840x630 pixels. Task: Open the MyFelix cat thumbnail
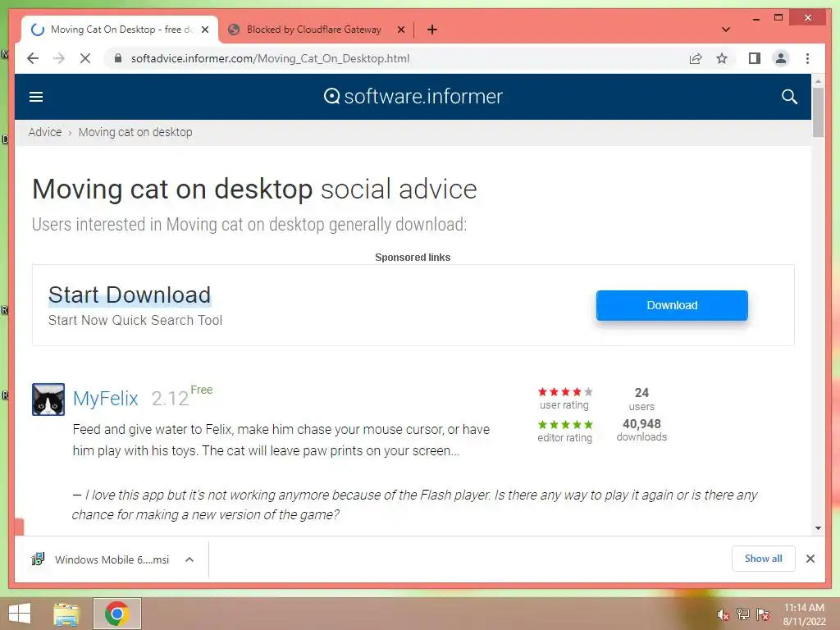[x=48, y=399]
